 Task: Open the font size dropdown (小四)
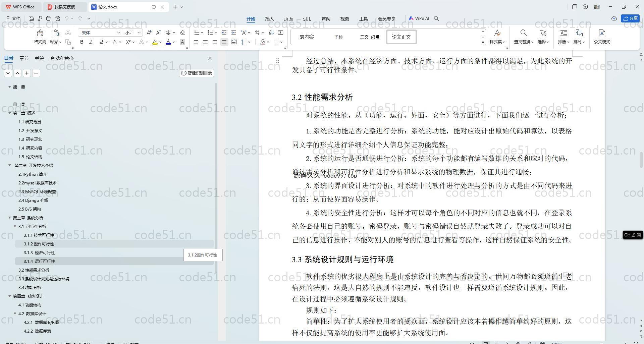(x=139, y=33)
